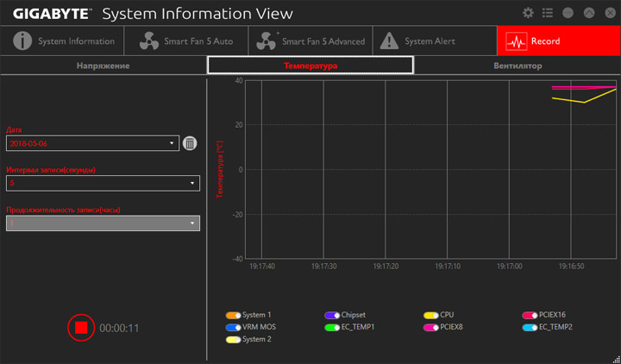Open the settings gear icon

click(x=528, y=13)
